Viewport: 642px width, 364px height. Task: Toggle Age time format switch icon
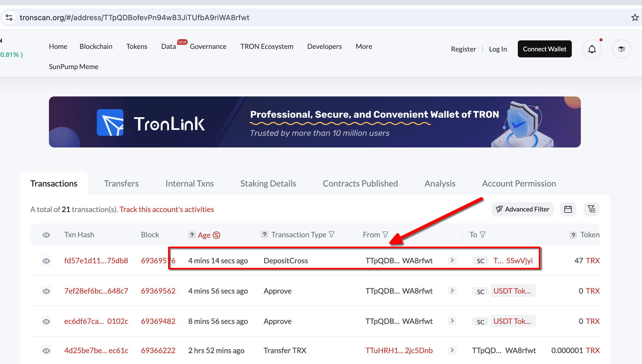coord(217,235)
